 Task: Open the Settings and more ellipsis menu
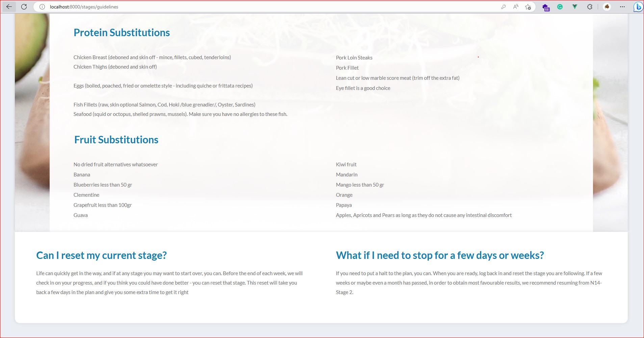(x=622, y=7)
